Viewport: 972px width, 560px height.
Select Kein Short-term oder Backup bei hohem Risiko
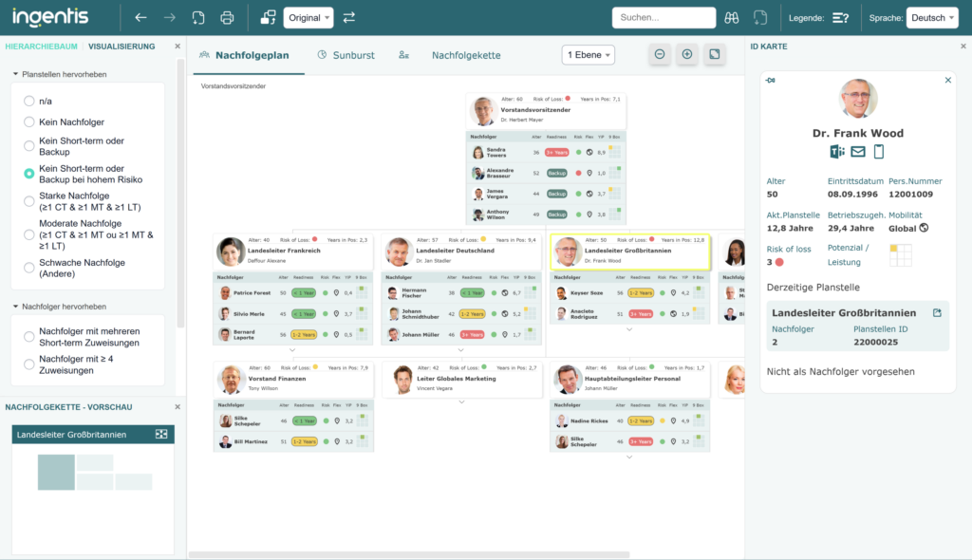point(29,174)
